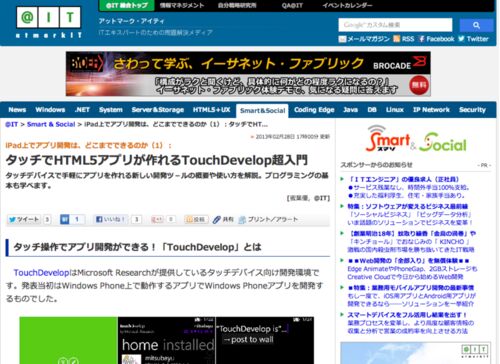Click the Brocade Ethernet Fabric banner ad
This screenshot has height=364, width=500.
[248, 74]
